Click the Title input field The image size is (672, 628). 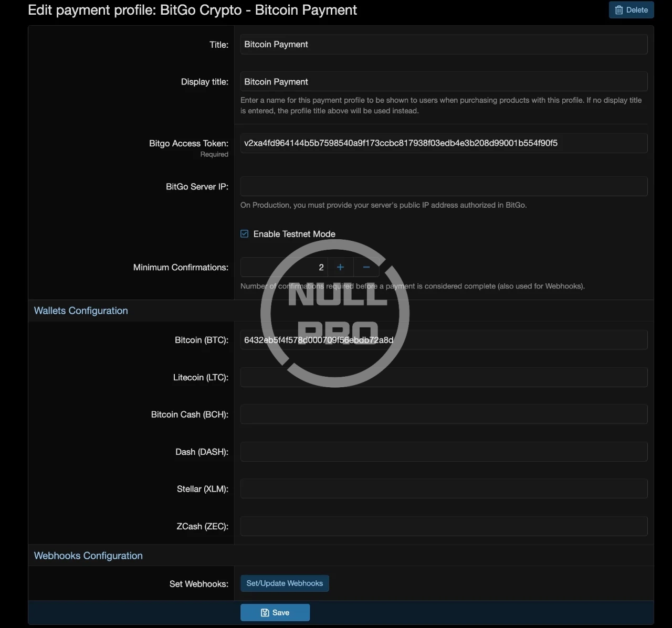444,45
